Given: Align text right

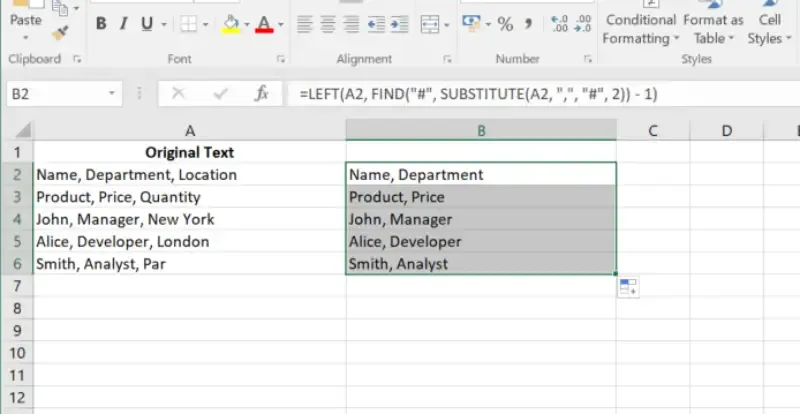Looking at the screenshot, I should (x=351, y=23).
